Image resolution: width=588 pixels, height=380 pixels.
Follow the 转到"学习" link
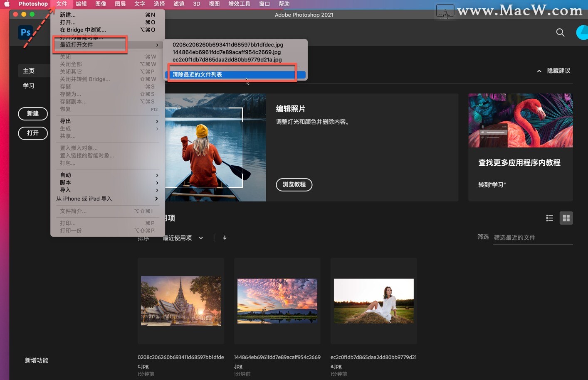(492, 185)
